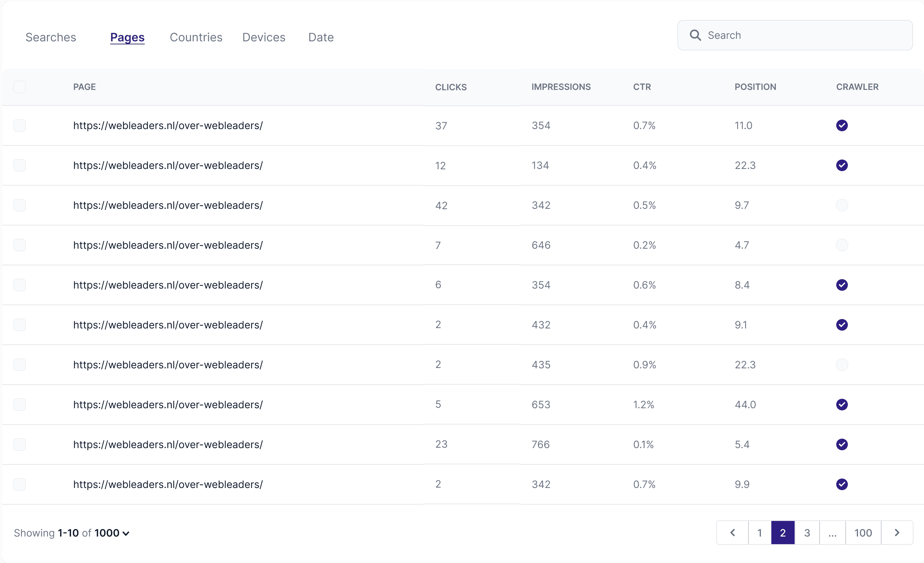Image resolution: width=924 pixels, height=563 pixels.
Task: Go to page 3 in pagination
Action: tap(807, 533)
